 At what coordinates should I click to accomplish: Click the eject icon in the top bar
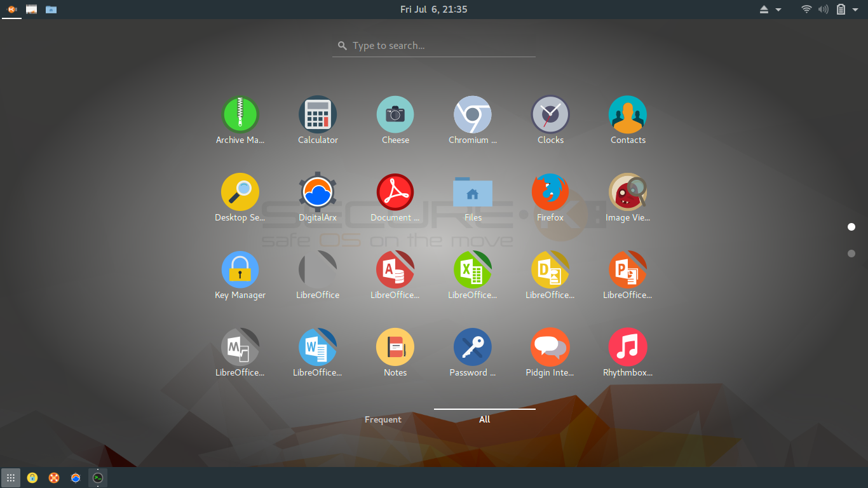point(764,10)
